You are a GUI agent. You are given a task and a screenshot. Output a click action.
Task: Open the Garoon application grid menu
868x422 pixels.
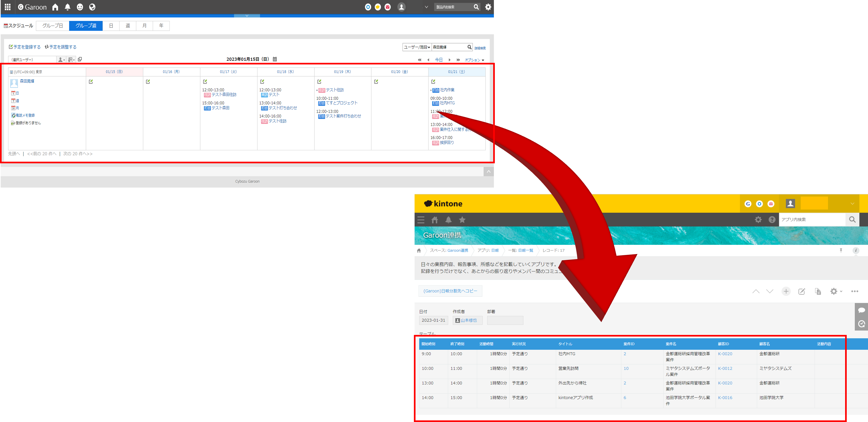[7, 7]
